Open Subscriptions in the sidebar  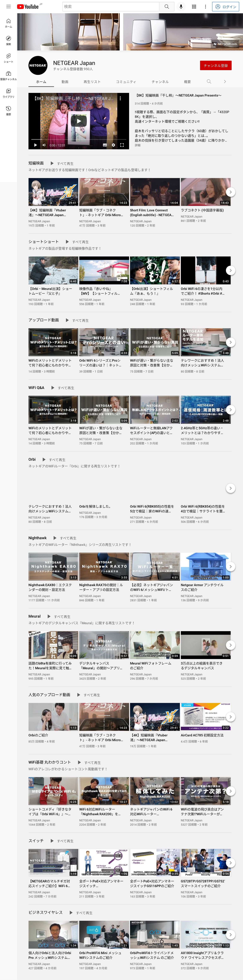(x=8, y=76)
